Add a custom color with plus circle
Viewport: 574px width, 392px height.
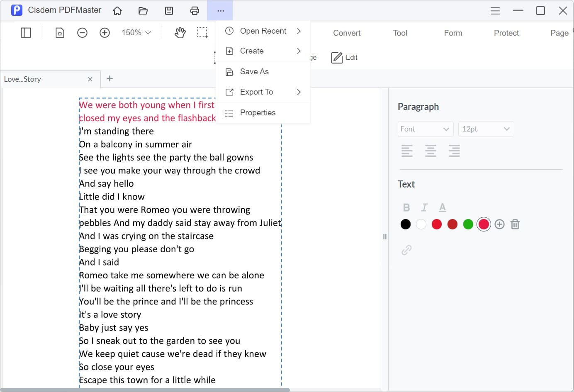tap(499, 224)
